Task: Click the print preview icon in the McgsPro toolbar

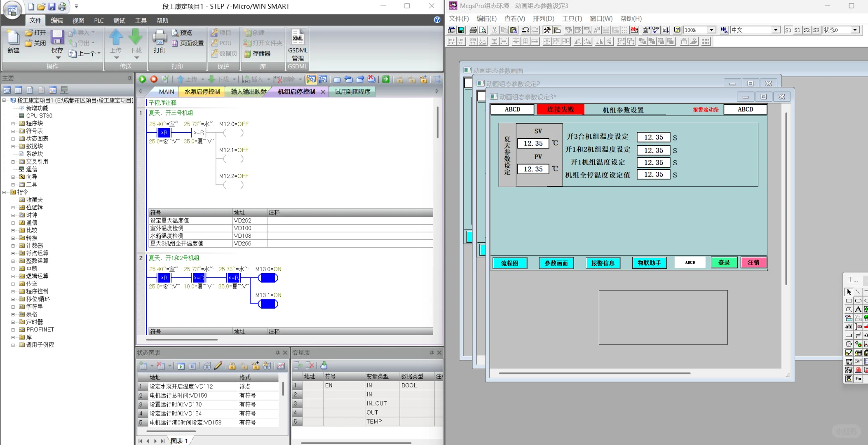Action: [x=483, y=30]
